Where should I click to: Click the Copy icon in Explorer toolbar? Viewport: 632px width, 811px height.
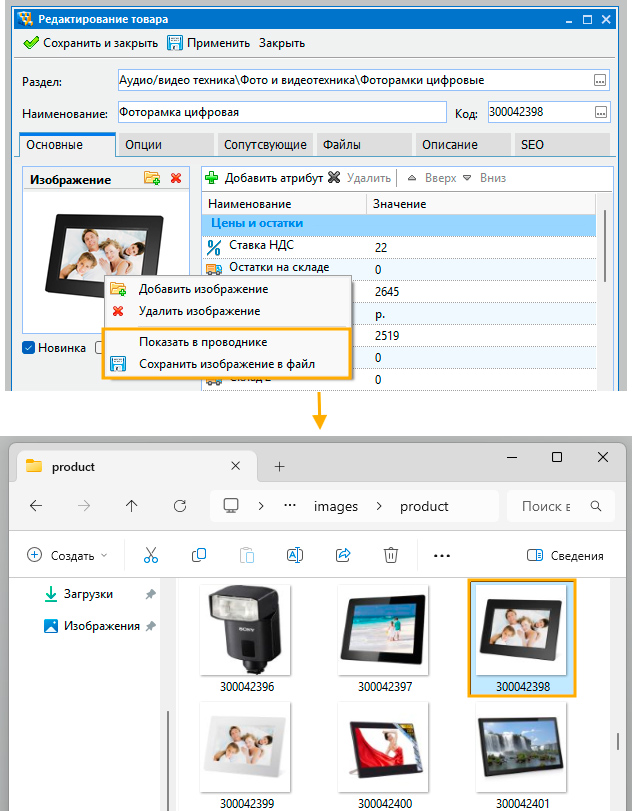coord(199,555)
